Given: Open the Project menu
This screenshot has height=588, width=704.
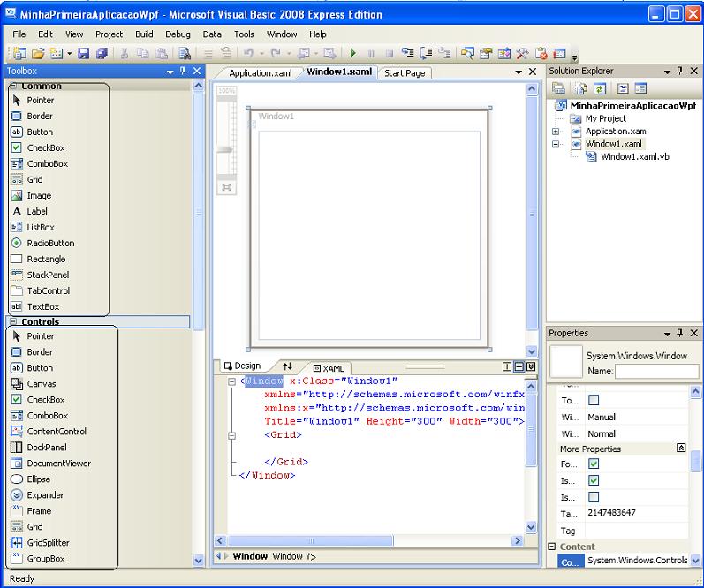Looking at the screenshot, I should 109,34.
